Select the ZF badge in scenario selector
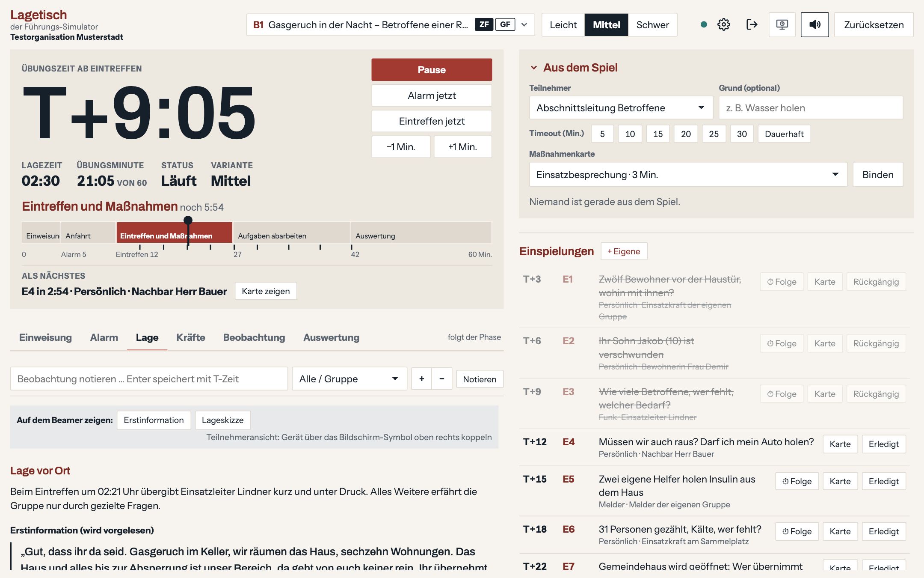This screenshot has width=924, height=578. click(x=484, y=24)
